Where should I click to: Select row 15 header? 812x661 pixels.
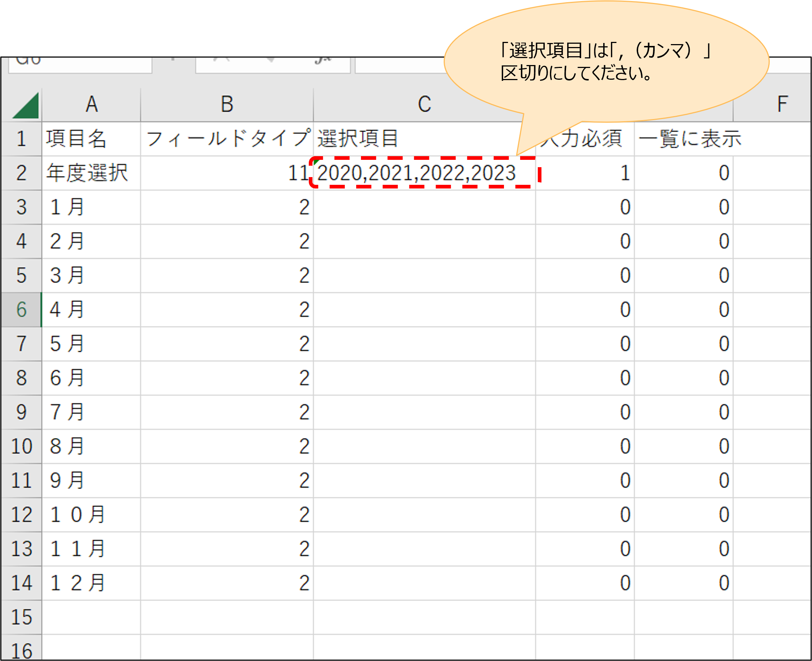tap(21, 617)
